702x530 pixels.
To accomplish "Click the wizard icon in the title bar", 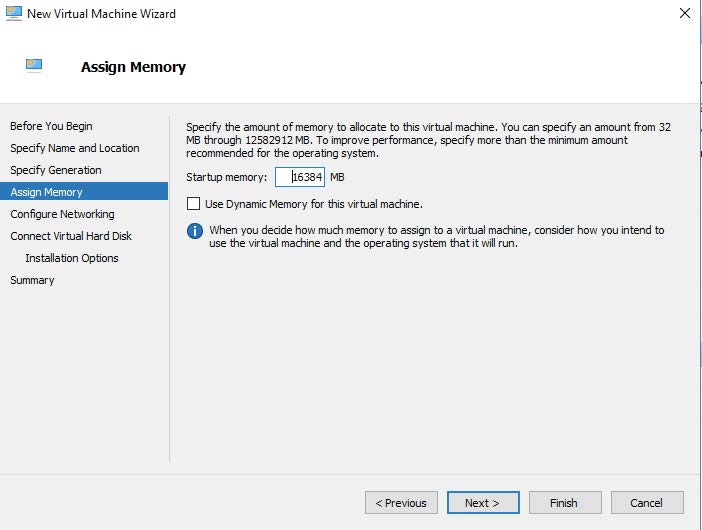I will click(x=14, y=14).
